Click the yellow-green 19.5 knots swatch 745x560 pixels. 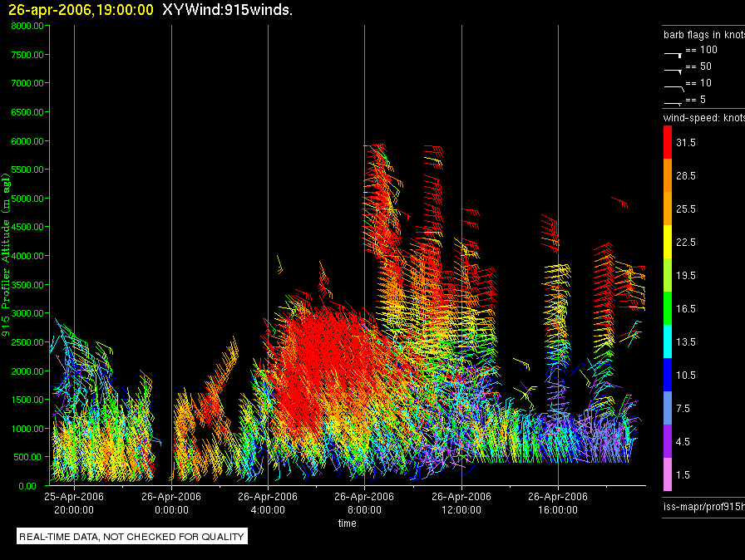point(668,275)
